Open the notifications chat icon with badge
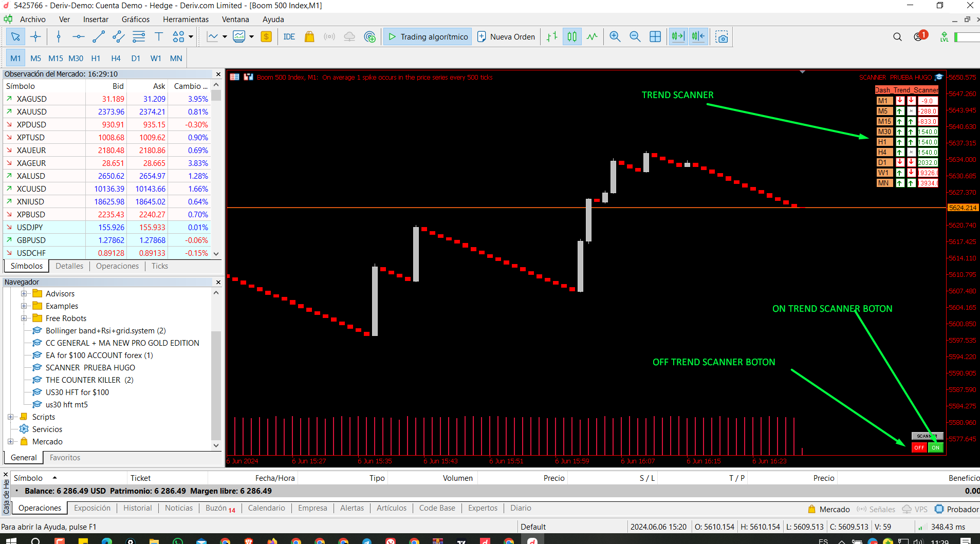The image size is (980, 544). [919, 36]
